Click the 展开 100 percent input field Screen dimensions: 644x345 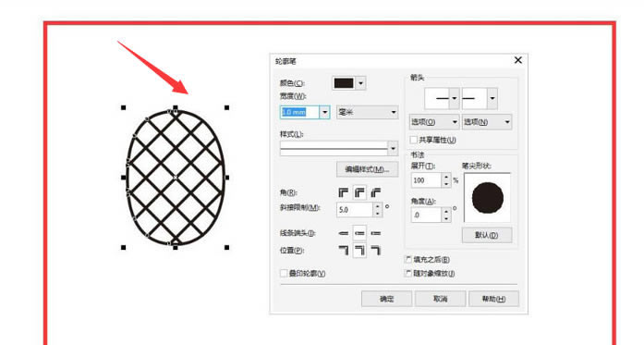coord(426,180)
